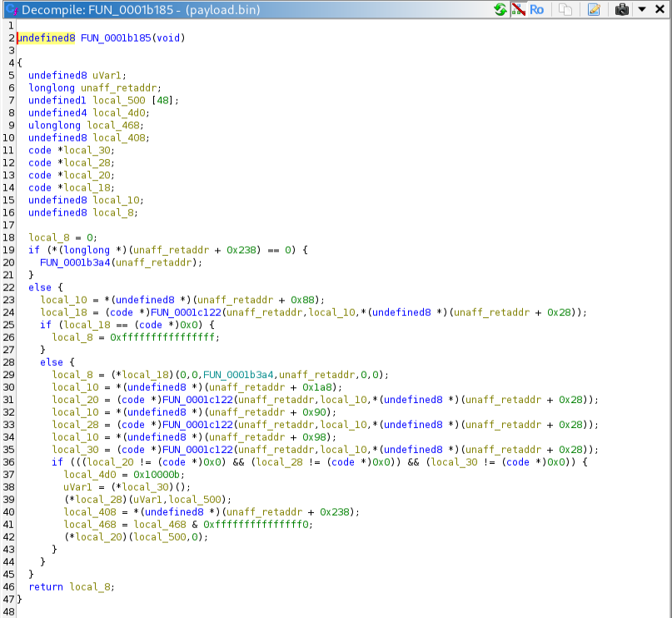Click the offset 0x1a8 on line 30
672x618 pixels.
click(x=317, y=387)
